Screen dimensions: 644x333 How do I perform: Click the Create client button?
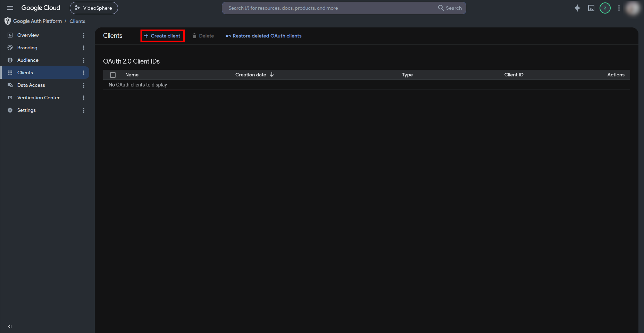pos(162,36)
